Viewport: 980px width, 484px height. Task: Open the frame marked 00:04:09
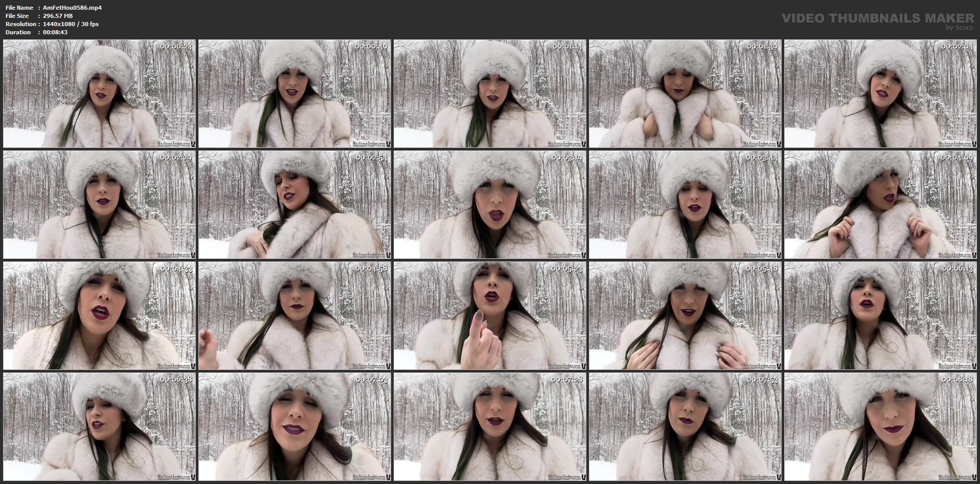point(880,205)
